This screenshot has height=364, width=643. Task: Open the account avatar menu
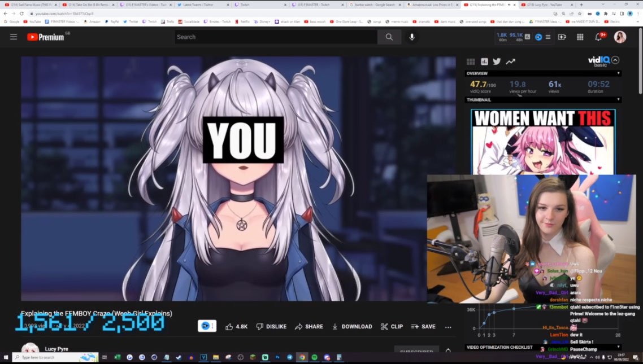620,37
